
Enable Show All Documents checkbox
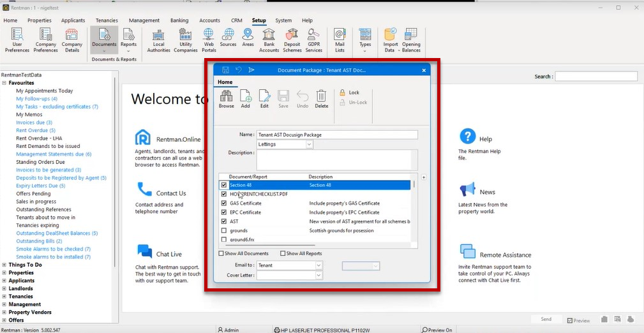click(221, 253)
